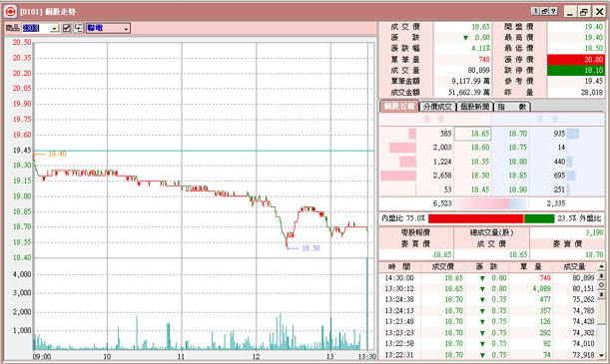Click the product code input field

[x=36, y=28]
